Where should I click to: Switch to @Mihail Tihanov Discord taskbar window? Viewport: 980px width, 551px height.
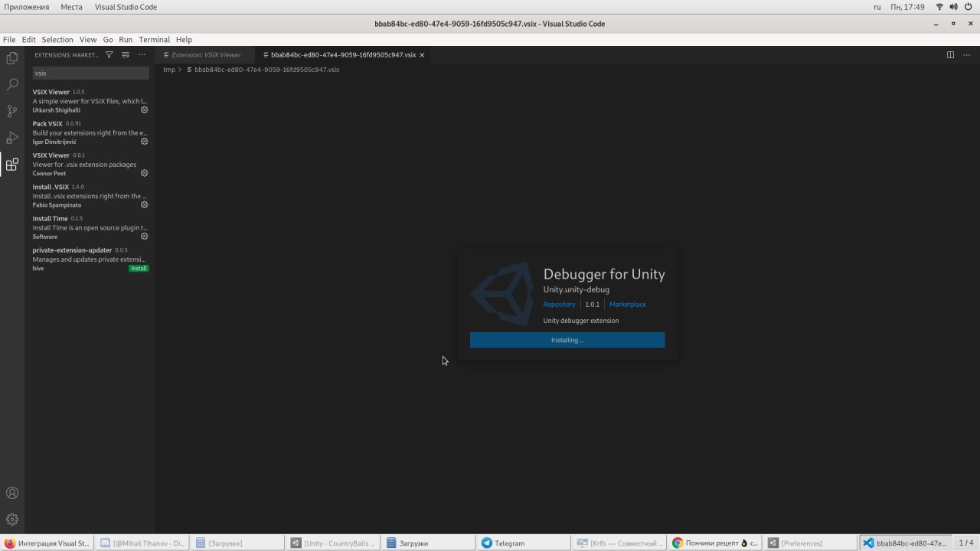143,543
